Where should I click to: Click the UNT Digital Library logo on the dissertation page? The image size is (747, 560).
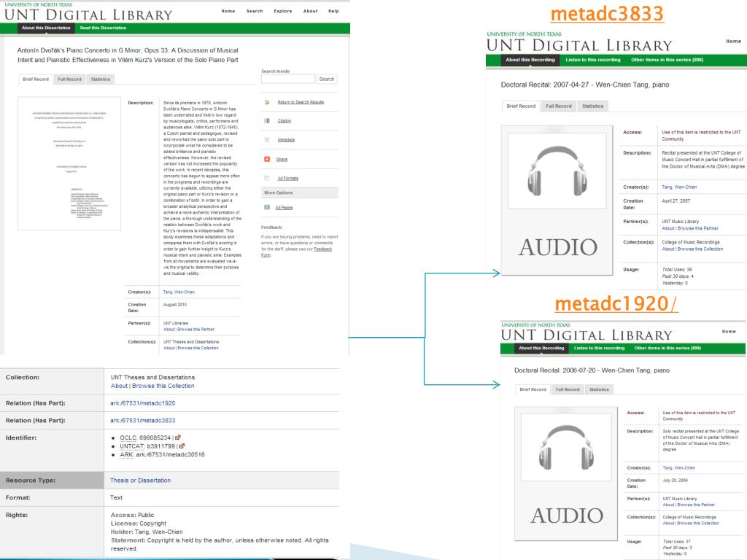(88, 12)
